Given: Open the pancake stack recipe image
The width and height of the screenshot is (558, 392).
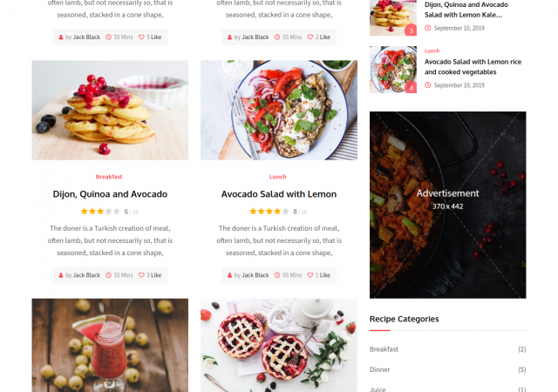Looking at the screenshot, I should tap(110, 111).
